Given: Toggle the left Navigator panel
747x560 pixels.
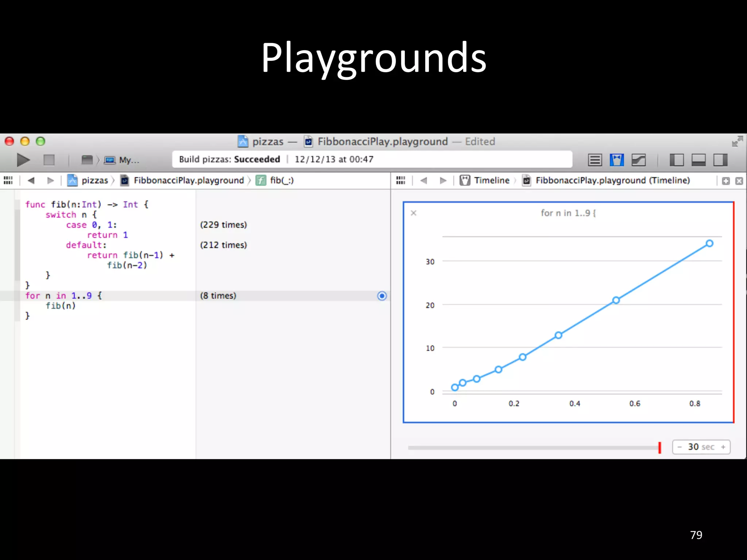Looking at the screenshot, I should click(x=677, y=160).
